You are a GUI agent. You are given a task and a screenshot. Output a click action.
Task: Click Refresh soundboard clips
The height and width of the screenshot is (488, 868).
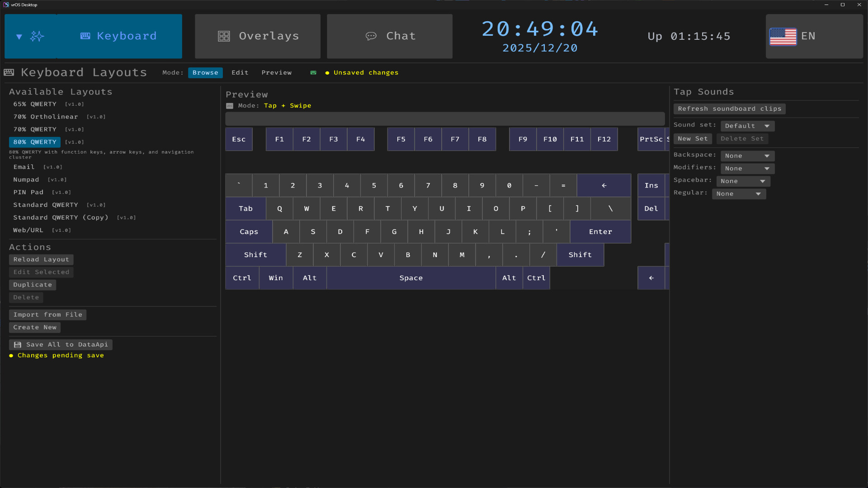729,108
